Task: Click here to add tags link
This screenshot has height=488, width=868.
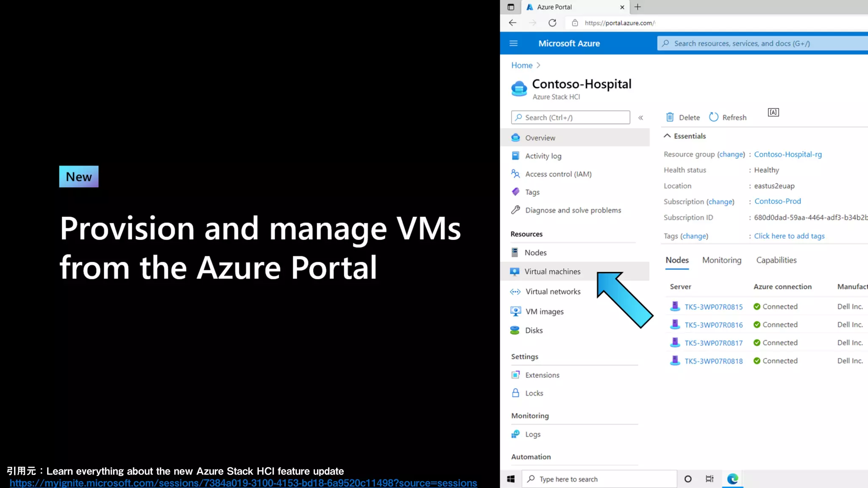Action: pos(789,236)
